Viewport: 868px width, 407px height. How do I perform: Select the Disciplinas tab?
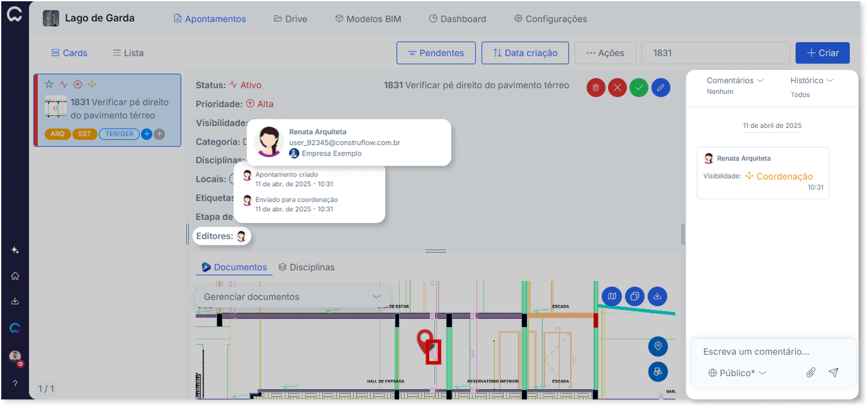pos(307,267)
